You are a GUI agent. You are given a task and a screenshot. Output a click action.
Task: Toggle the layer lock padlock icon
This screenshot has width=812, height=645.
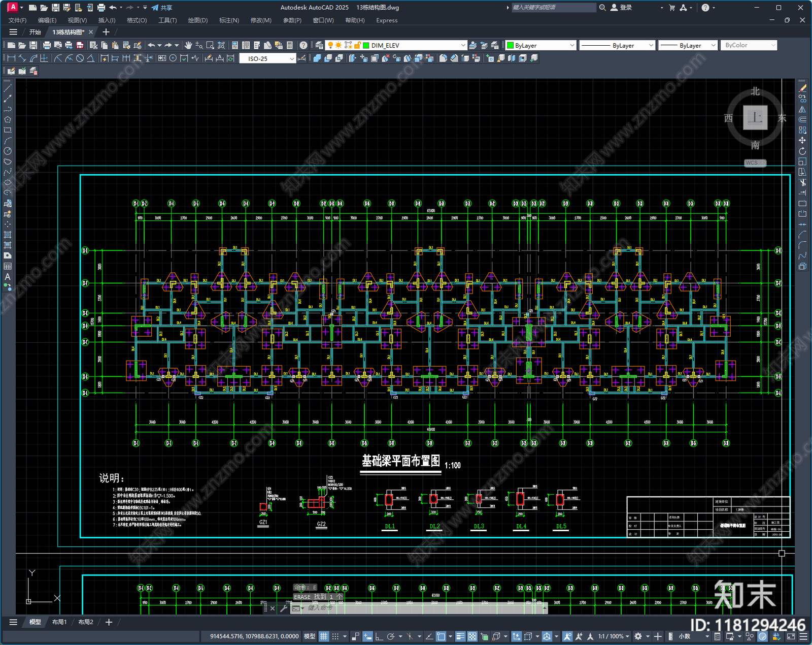(357, 45)
